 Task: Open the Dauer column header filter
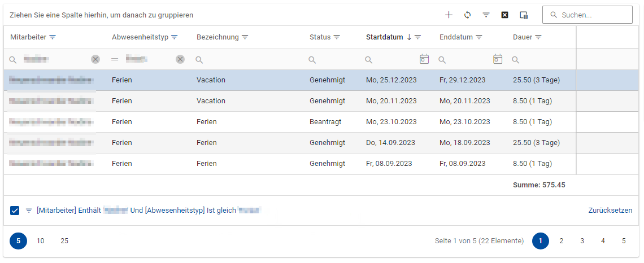pyautogui.click(x=538, y=37)
